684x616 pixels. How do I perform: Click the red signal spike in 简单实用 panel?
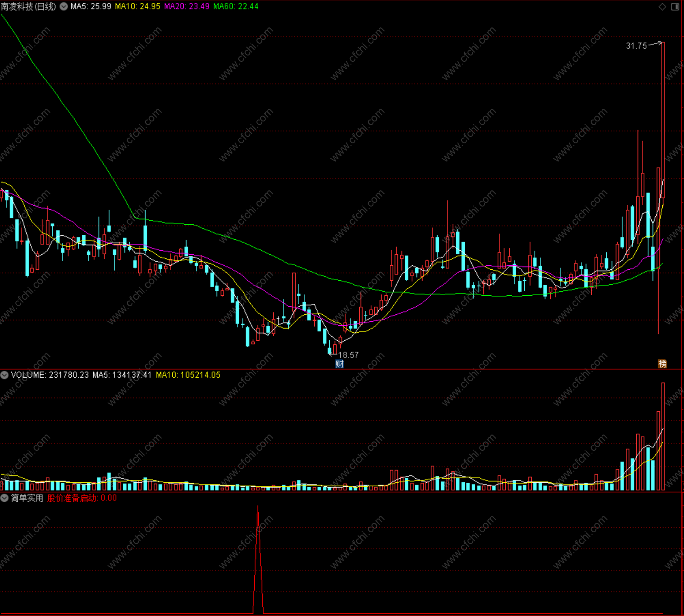pos(258,560)
